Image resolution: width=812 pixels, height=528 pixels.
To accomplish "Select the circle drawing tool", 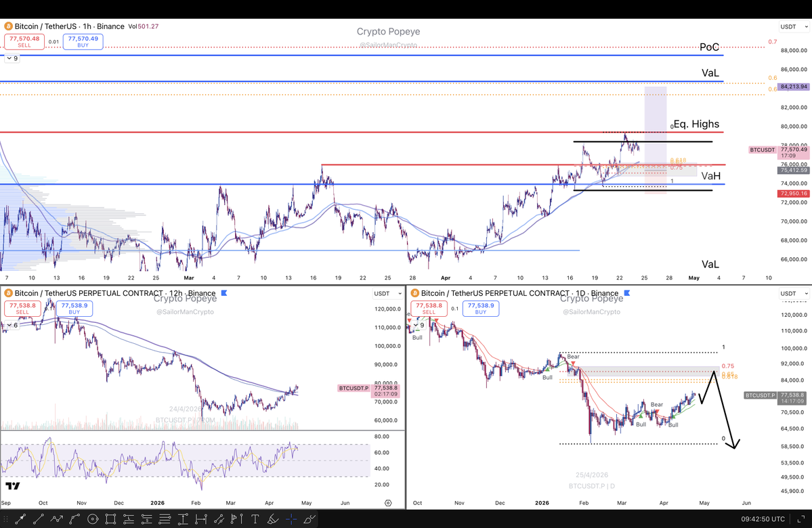I will click(93, 519).
